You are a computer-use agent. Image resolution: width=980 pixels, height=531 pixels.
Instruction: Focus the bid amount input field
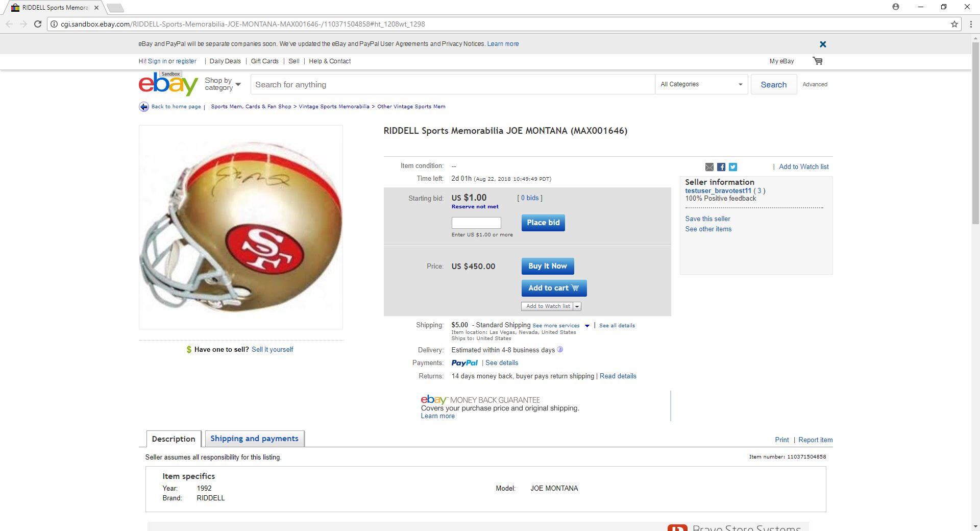click(x=476, y=223)
